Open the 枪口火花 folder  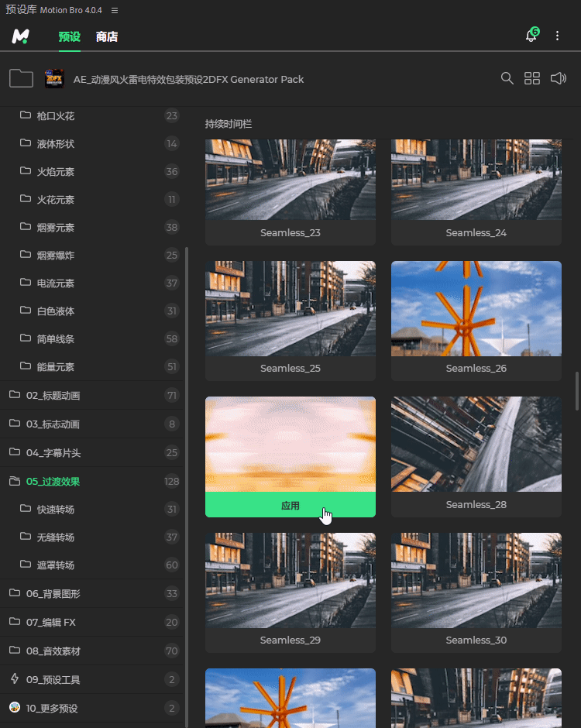(92, 115)
